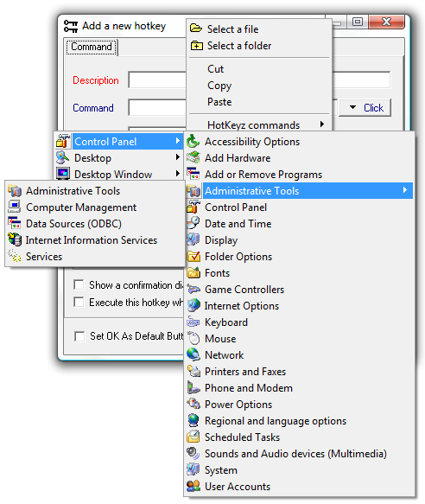Open the Click dropdown button
425x504 pixels.
coord(365,108)
